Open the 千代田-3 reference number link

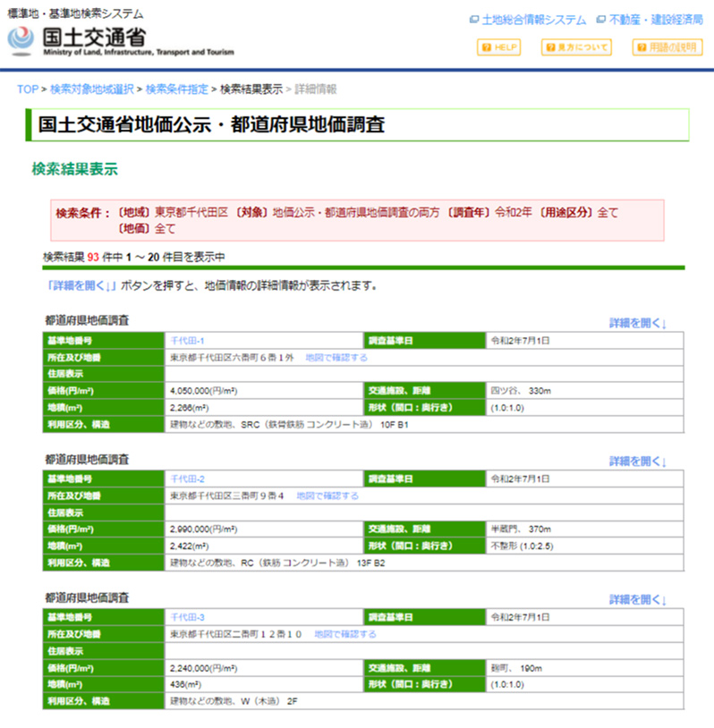point(188,618)
